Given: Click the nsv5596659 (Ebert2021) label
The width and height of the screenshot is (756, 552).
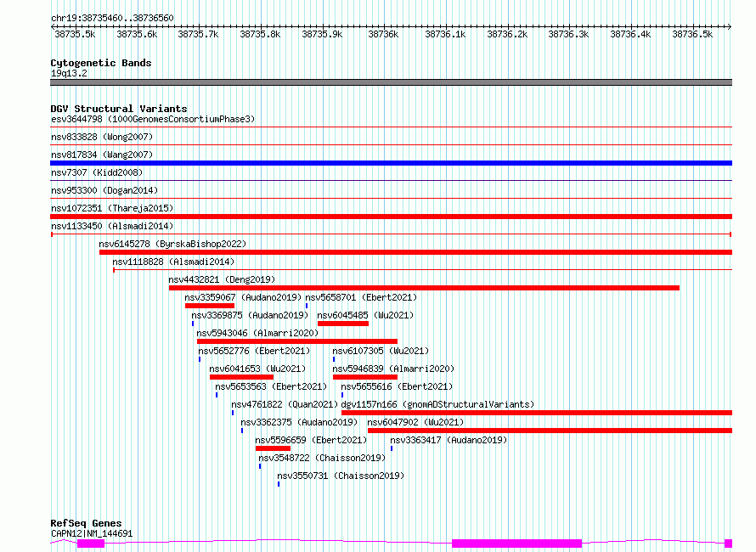Looking at the screenshot, I should 311,440.
